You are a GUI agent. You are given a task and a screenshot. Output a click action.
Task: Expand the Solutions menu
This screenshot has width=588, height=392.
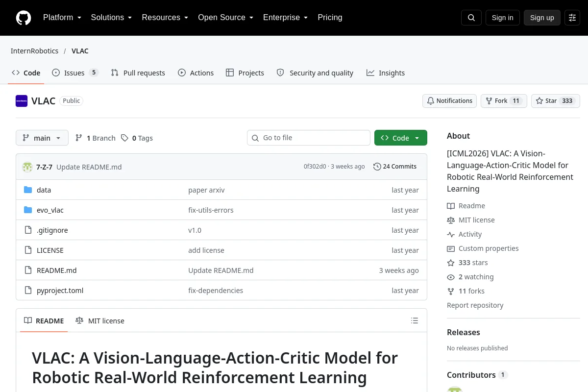click(112, 18)
